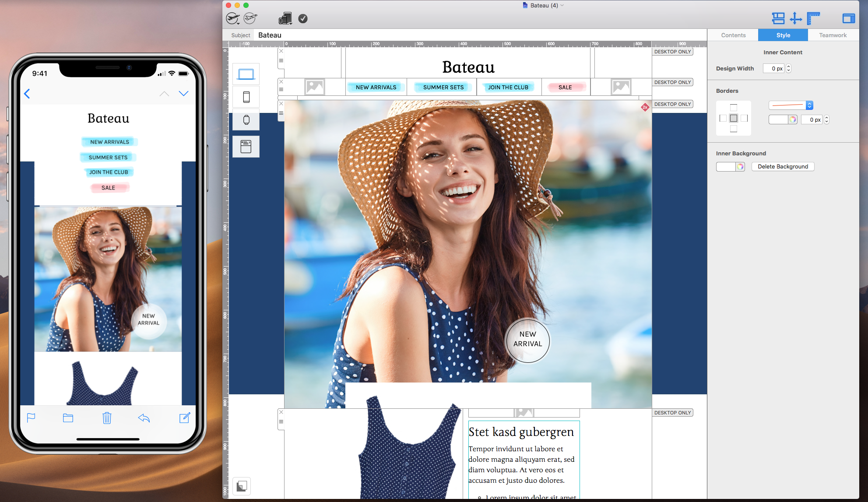The width and height of the screenshot is (868, 502).
Task: Tap the up arrow in phone mail header
Action: coord(164,94)
